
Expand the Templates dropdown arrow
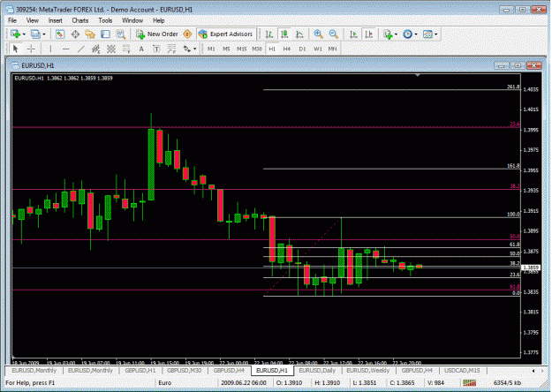(435, 34)
